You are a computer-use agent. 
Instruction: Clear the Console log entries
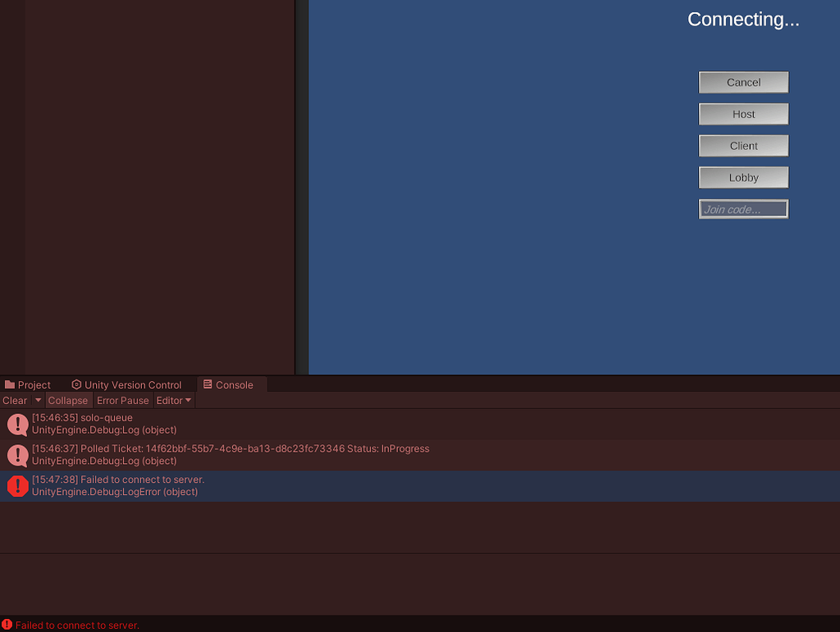click(13, 401)
